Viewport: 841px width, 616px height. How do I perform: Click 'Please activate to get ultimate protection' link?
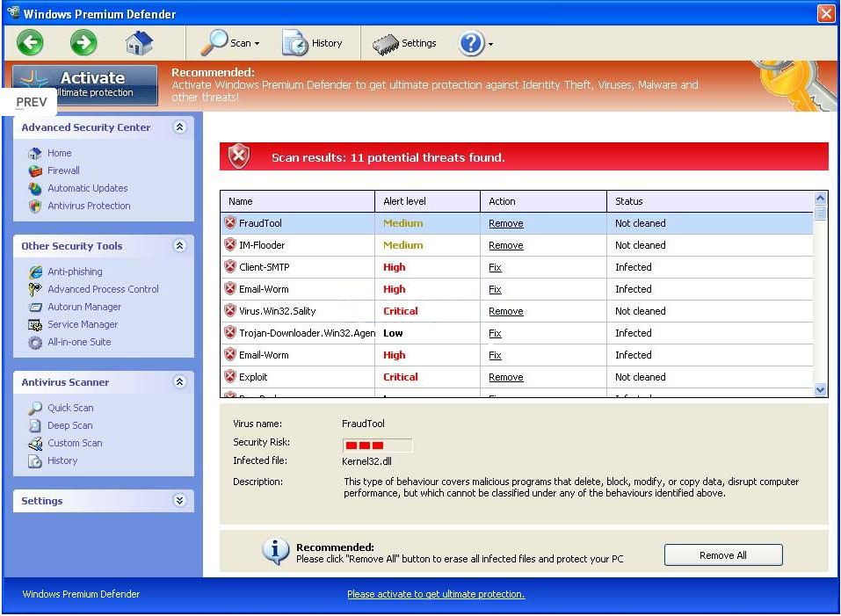pyautogui.click(x=436, y=594)
